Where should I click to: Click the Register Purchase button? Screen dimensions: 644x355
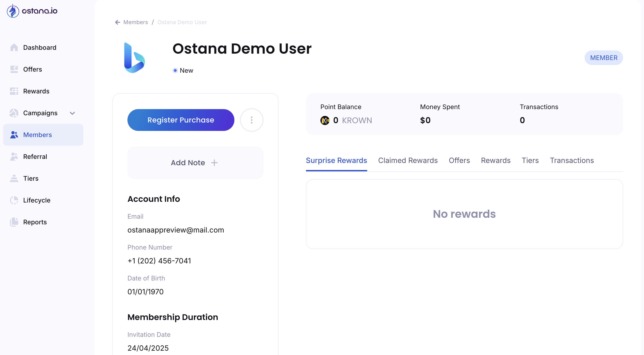coord(181,120)
